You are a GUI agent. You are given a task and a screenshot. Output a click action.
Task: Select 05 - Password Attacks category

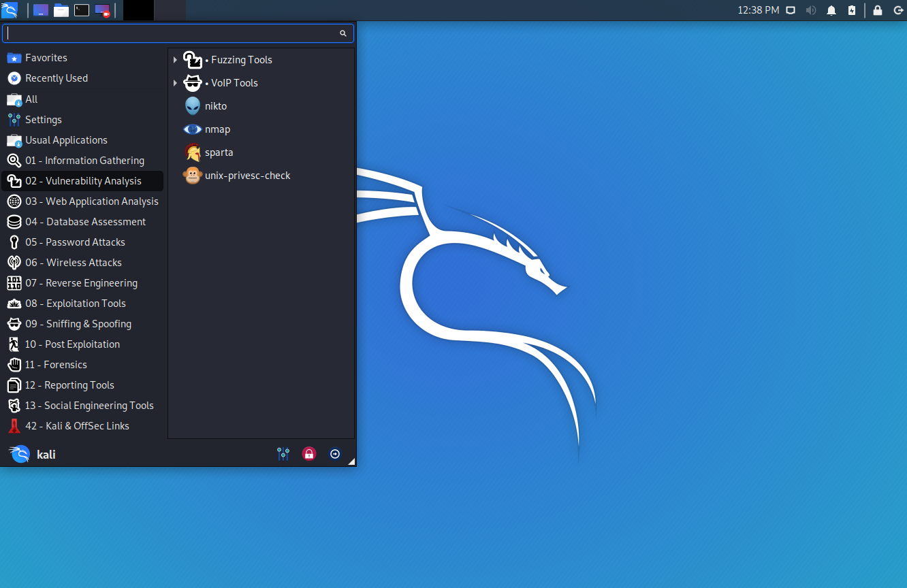pos(82,242)
